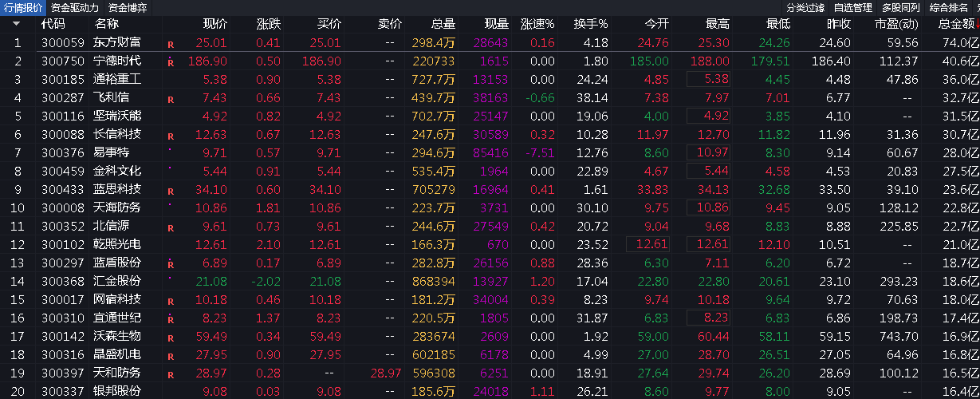
Task: Click the R marker on the 飞利信 row
Action: pos(170,101)
